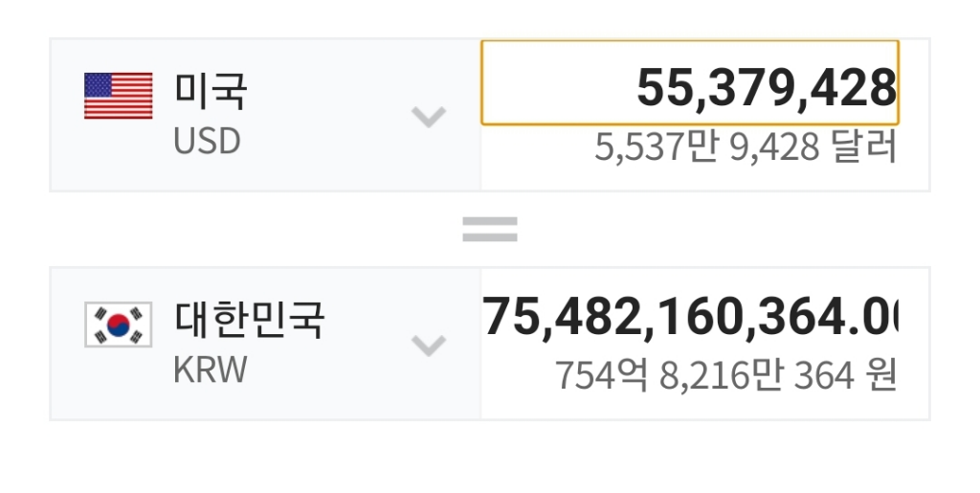The image size is (980, 493).
Task: Click the taegeuk circle in Korean flag
Action: click(x=119, y=325)
